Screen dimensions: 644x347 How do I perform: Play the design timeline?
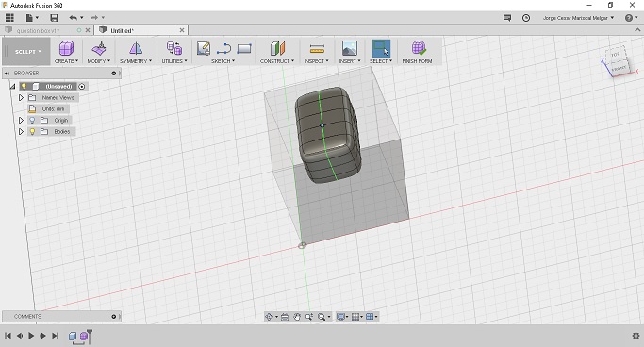(x=31, y=336)
